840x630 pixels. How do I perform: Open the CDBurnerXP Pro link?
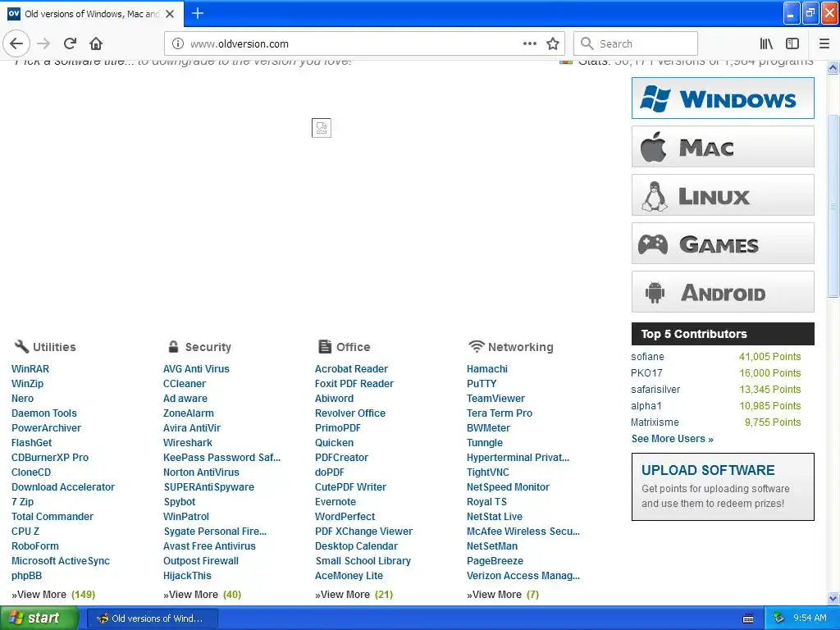[50, 458]
